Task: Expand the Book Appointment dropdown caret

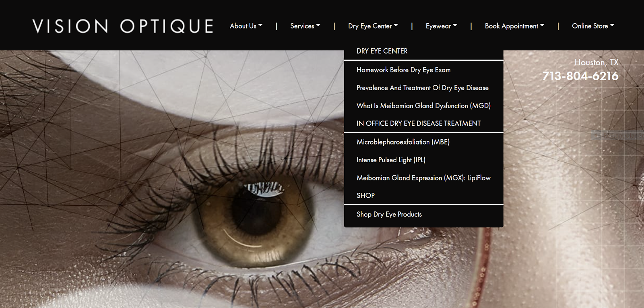Action: [x=542, y=25]
